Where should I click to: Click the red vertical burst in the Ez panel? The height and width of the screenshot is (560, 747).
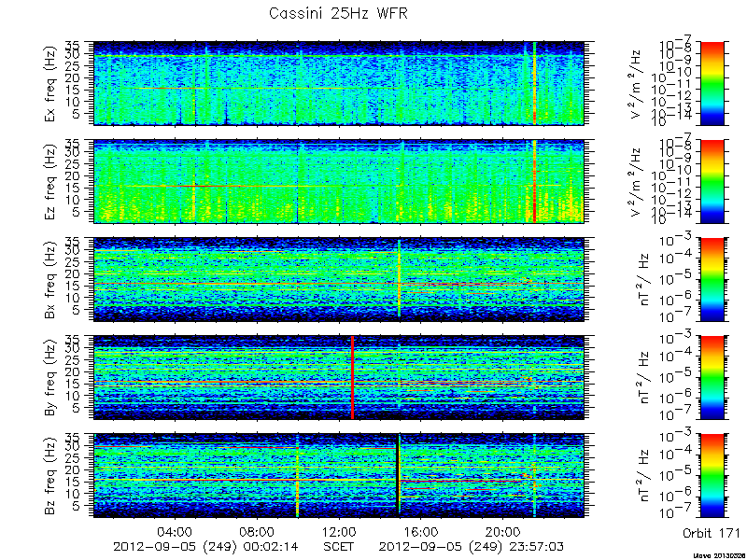(534, 181)
